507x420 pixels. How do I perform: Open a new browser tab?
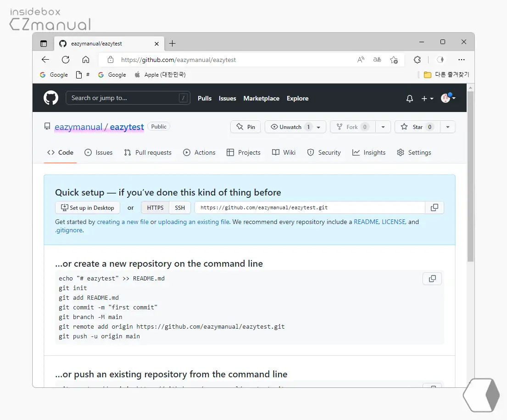[x=173, y=43]
